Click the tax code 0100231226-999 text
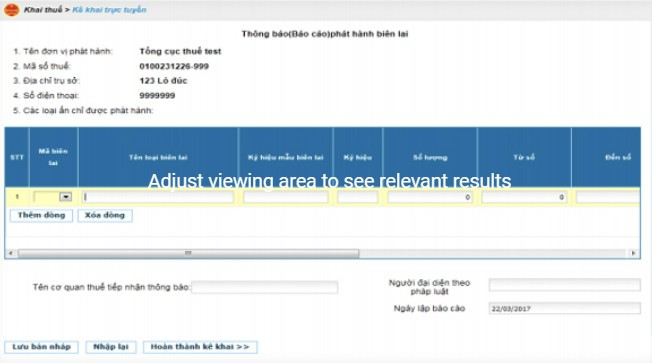Screen dimensions: 652x363 coord(174,66)
